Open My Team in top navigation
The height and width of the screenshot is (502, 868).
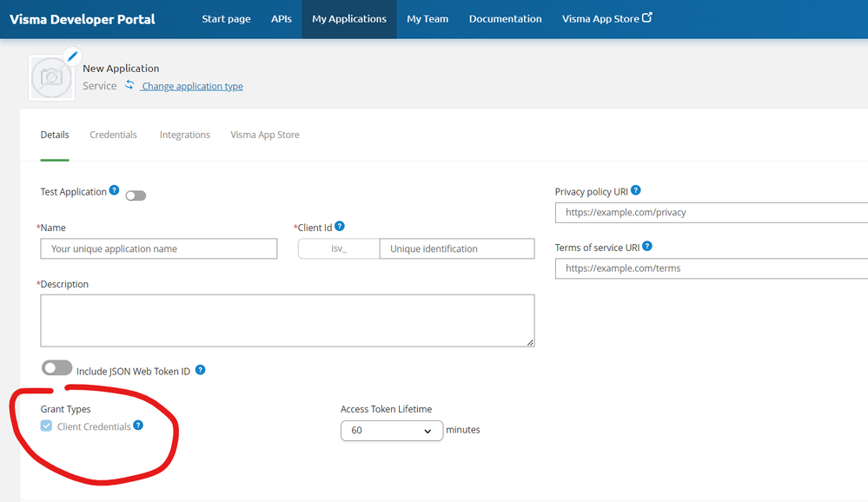tap(427, 19)
